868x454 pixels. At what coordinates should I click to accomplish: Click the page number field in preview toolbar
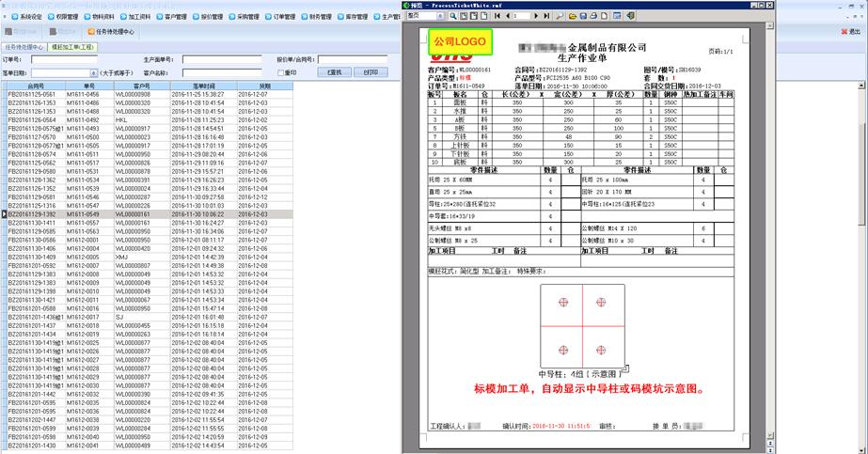click(x=521, y=16)
